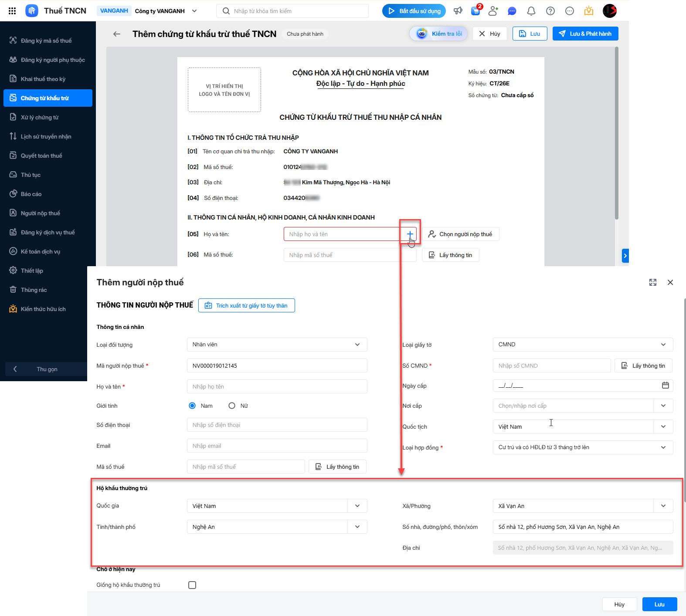
Task: Select the Nam gender radio button
Action: [192, 406]
